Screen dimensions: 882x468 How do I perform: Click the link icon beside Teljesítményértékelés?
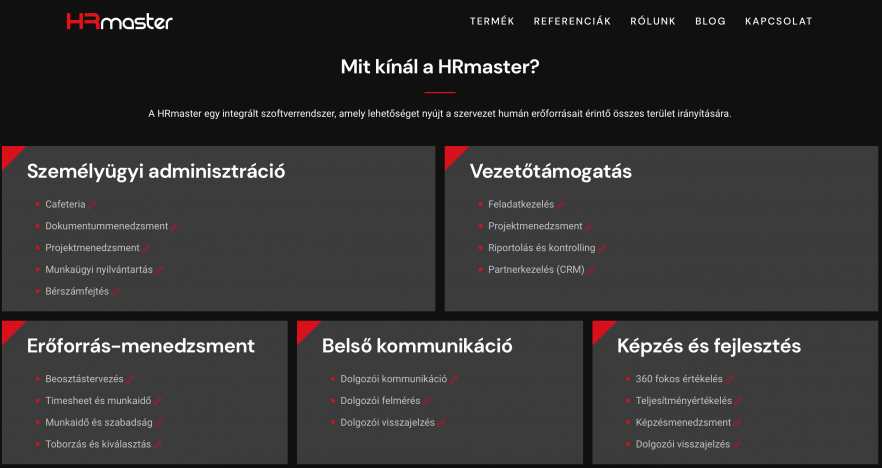[738, 402]
